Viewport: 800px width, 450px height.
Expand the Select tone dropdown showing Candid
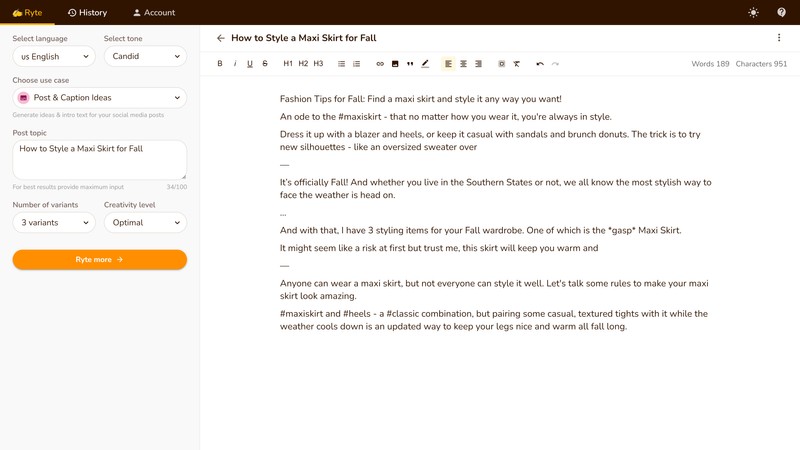(x=145, y=57)
